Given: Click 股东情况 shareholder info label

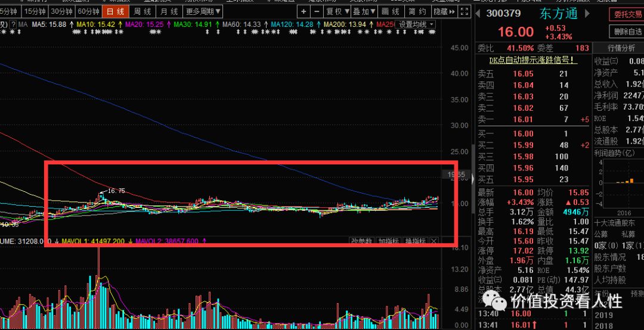Looking at the screenshot, I should pyautogui.click(x=610, y=257).
